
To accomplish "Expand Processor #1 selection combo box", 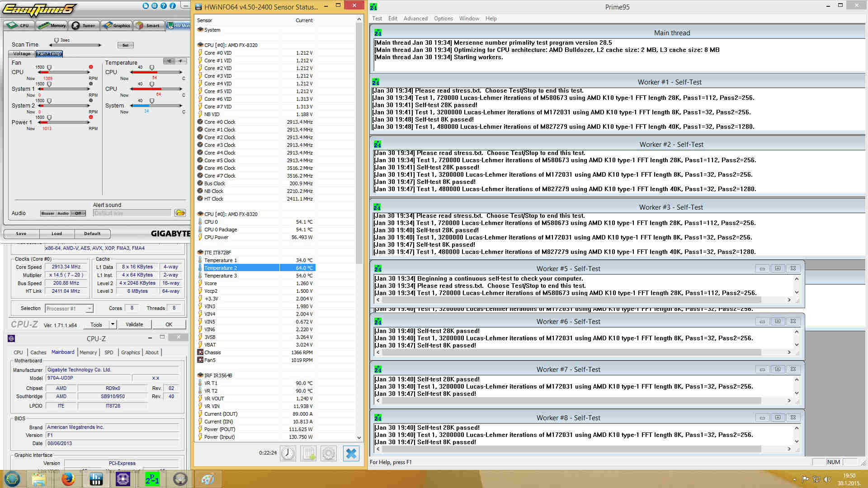I will (90, 309).
